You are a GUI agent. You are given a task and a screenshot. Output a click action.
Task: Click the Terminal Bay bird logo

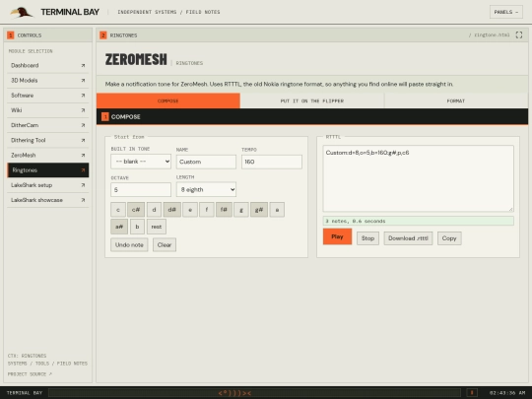click(x=22, y=12)
